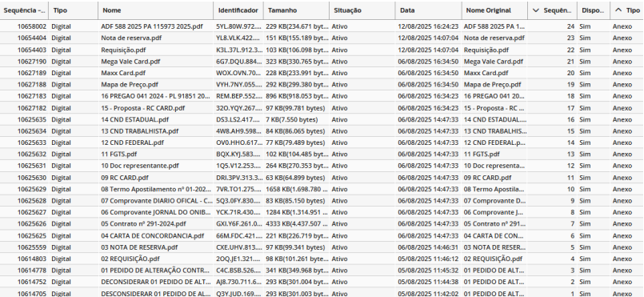The width and height of the screenshot is (644, 297).
Task: Select 09 RC CARD.pdf in Nome column
Action: (x=125, y=178)
